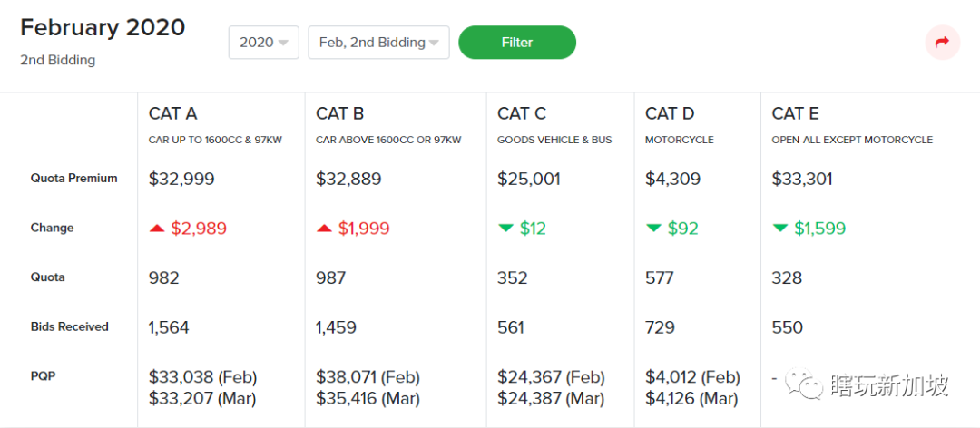Select the CAT A column heading
Viewport: 980px width, 428px height.
172,113
